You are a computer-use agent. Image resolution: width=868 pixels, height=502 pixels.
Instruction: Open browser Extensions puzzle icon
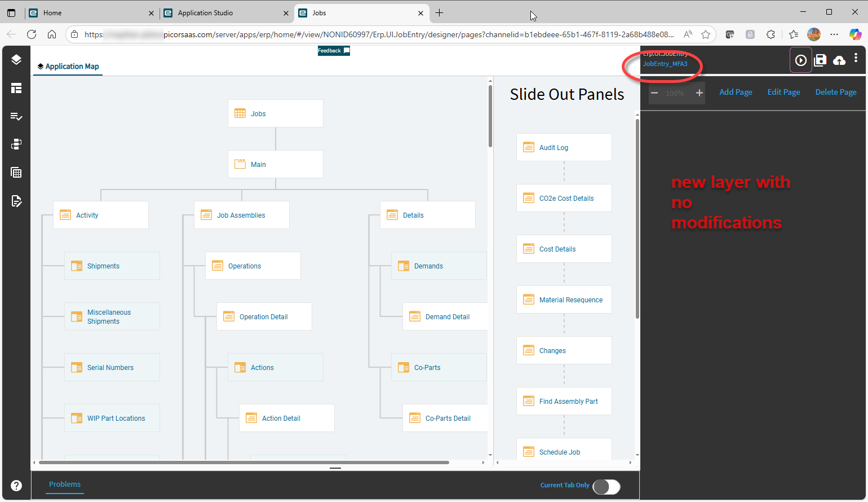[x=771, y=34]
